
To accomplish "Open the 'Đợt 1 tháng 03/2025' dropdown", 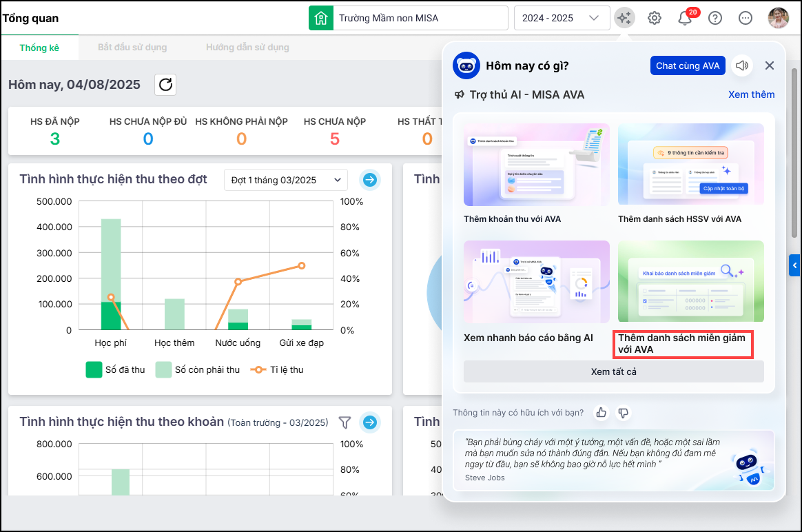I will point(286,180).
